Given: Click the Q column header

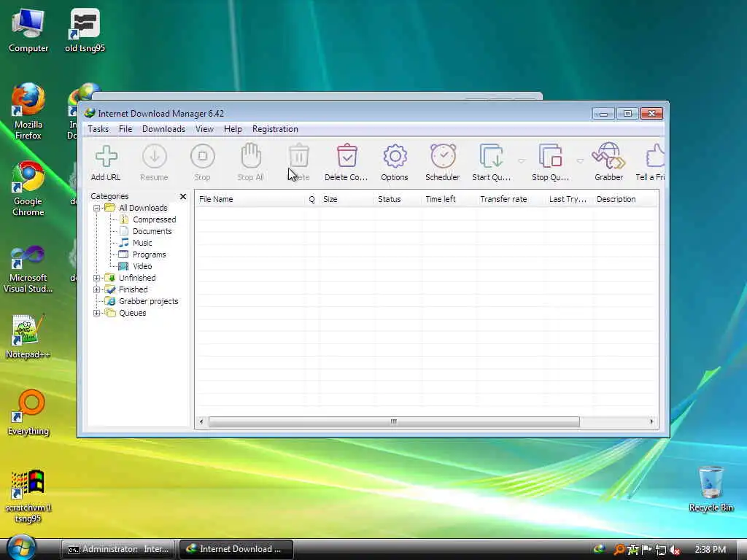Looking at the screenshot, I should pyautogui.click(x=311, y=199).
